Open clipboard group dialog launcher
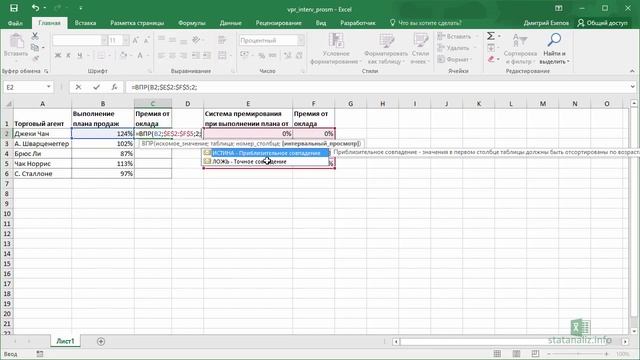Viewport: 640px width, 360px height. pyautogui.click(x=46, y=71)
